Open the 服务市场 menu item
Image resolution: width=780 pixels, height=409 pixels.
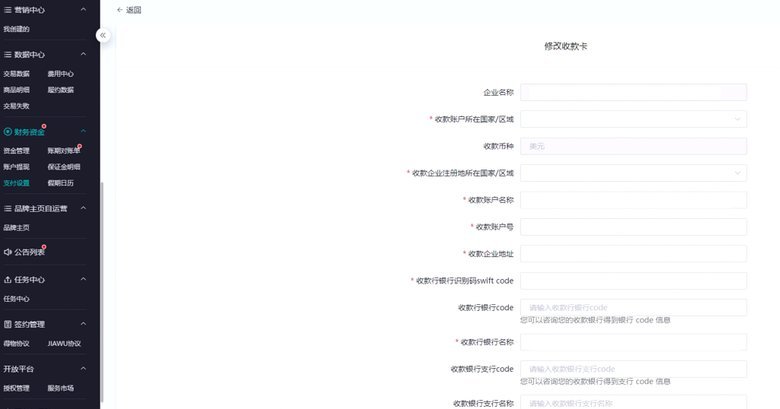tap(61, 388)
